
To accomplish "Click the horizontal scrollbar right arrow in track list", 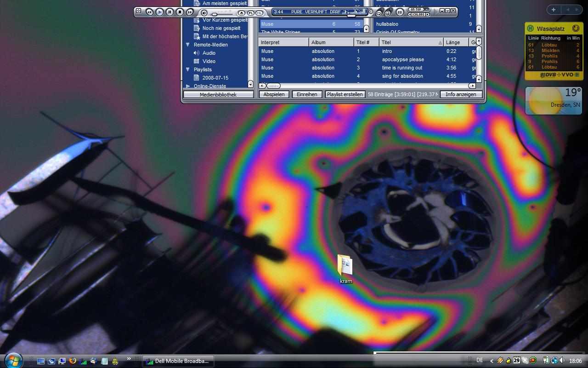I will pos(472,86).
